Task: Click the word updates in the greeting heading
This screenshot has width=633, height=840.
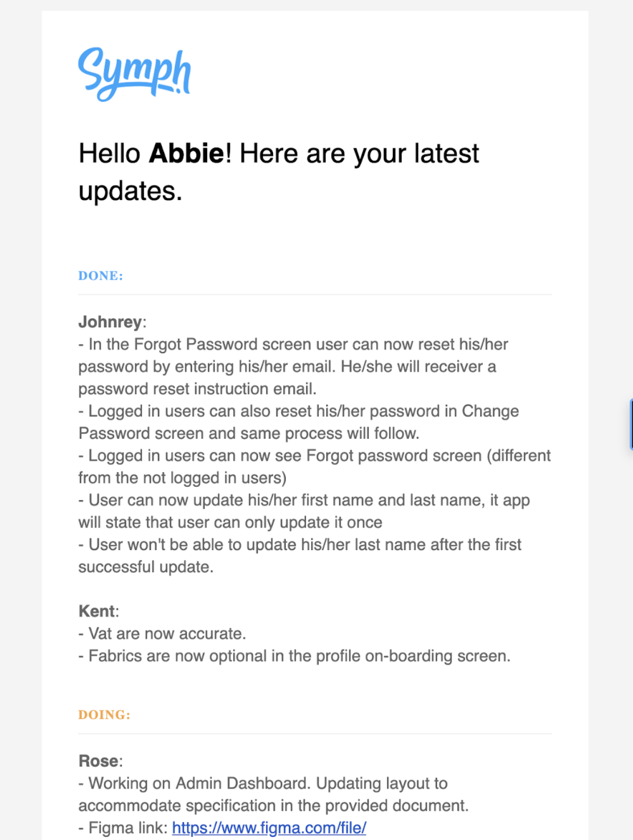Action: [x=129, y=191]
